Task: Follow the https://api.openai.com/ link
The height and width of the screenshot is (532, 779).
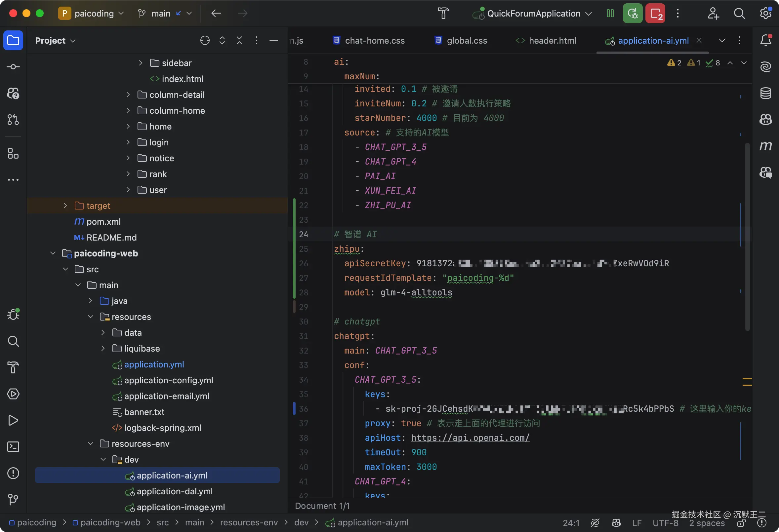Action: point(470,438)
